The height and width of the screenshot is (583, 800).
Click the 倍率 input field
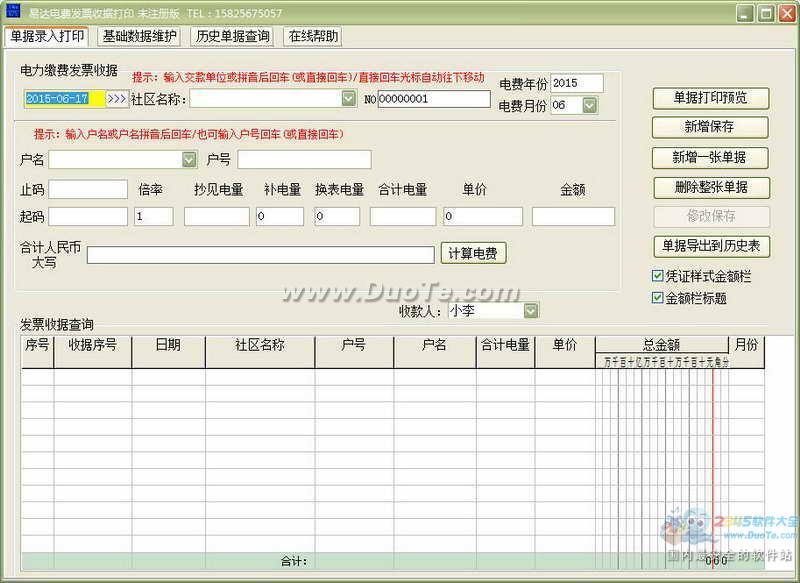[x=154, y=216]
